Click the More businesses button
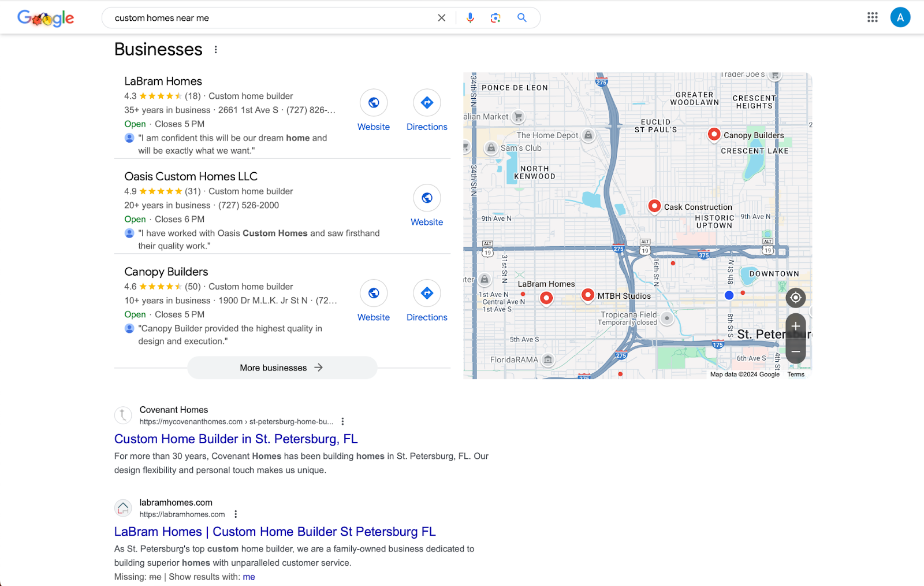Screen dimensions: 924x586 (282, 368)
